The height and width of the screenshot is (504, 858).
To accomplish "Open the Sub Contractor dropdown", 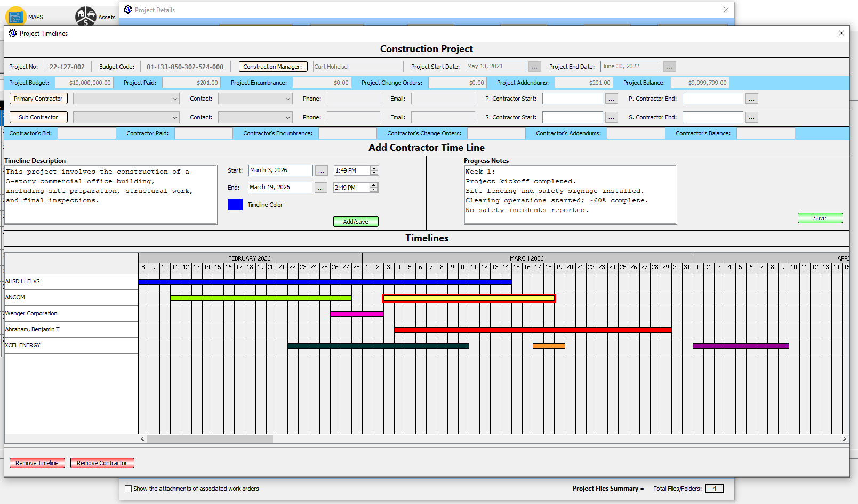I will [x=176, y=117].
